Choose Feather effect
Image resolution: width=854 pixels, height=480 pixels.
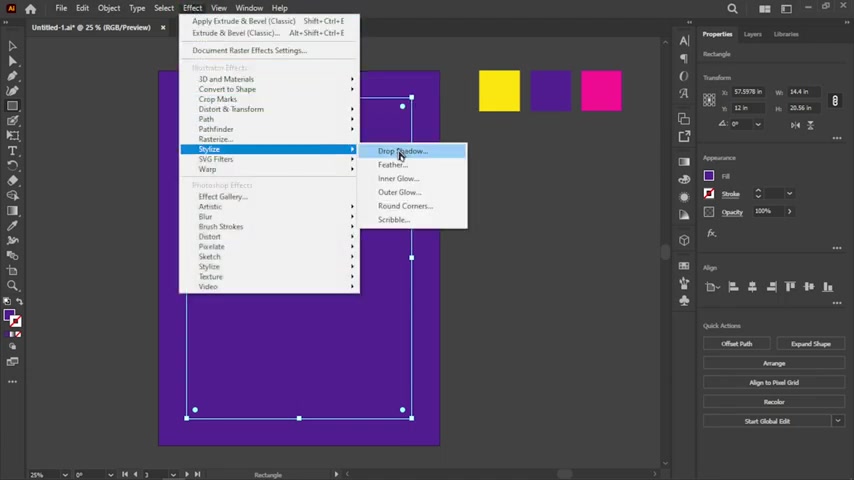click(412, 165)
